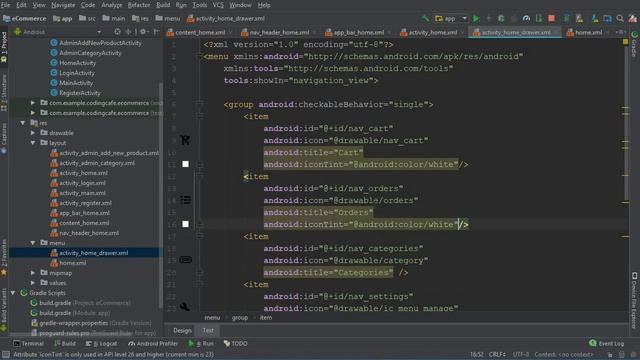Viewport: 640px width, 360px height.
Task: Toggle the Favorites tool window
Action: [4, 257]
